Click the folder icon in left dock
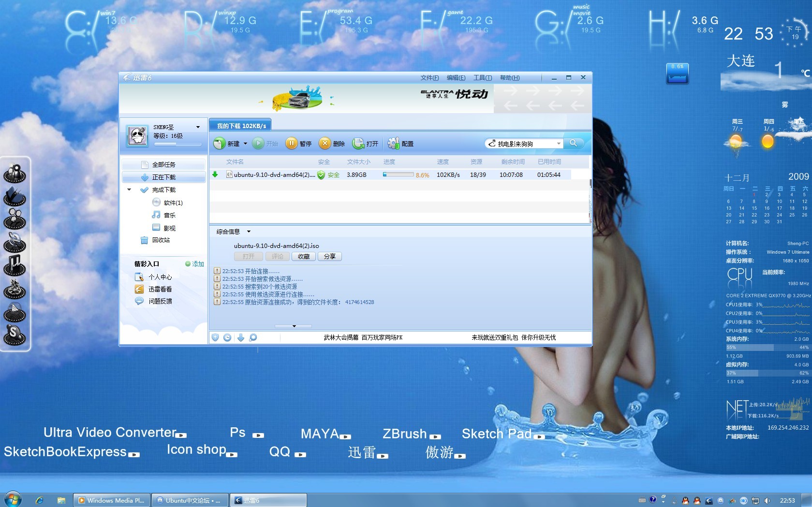This screenshot has width=812, height=507. click(15, 196)
